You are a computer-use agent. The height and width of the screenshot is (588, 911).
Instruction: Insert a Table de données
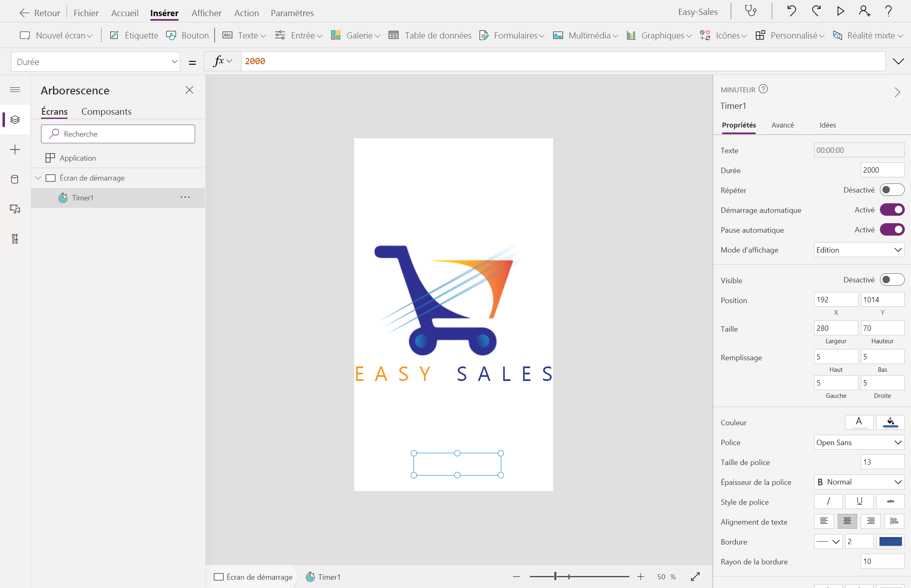430,36
